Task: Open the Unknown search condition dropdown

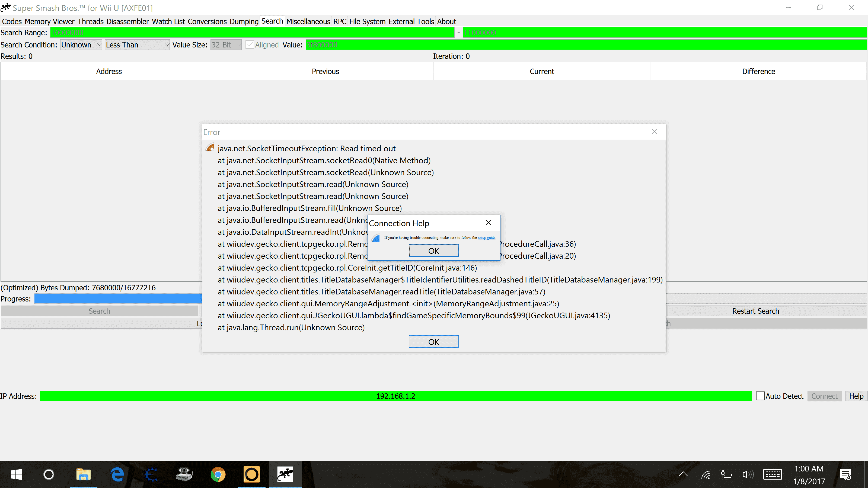Action: click(x=81, y=45)
